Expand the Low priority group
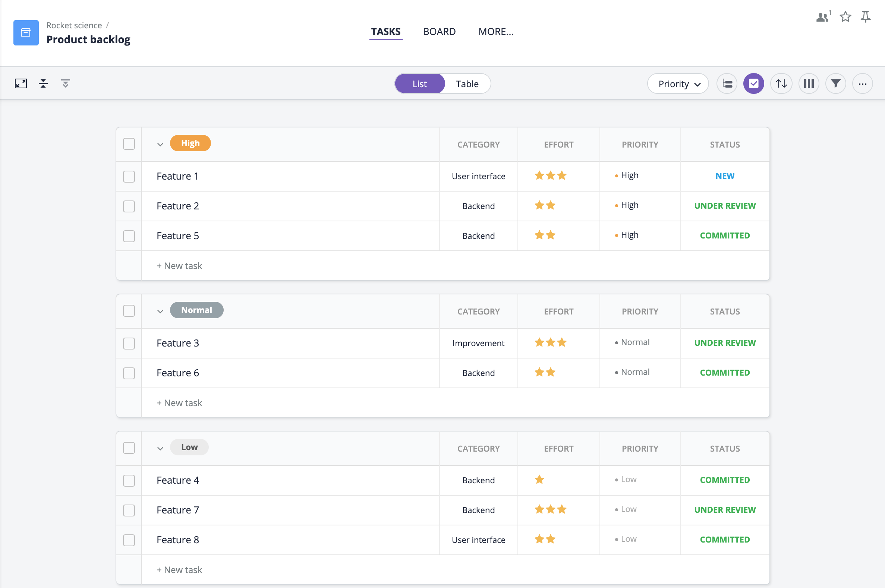The height and width of the screenshot is (588, 885). click(160, 448)
